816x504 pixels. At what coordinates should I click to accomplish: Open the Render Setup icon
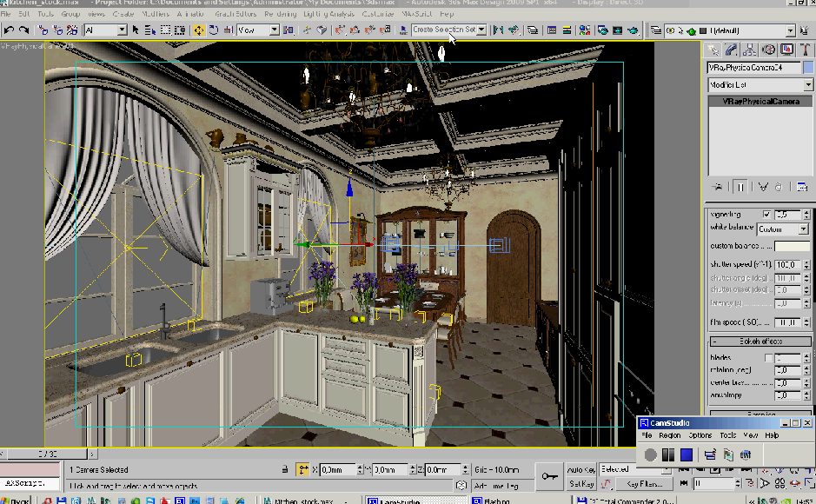(602, 30)
